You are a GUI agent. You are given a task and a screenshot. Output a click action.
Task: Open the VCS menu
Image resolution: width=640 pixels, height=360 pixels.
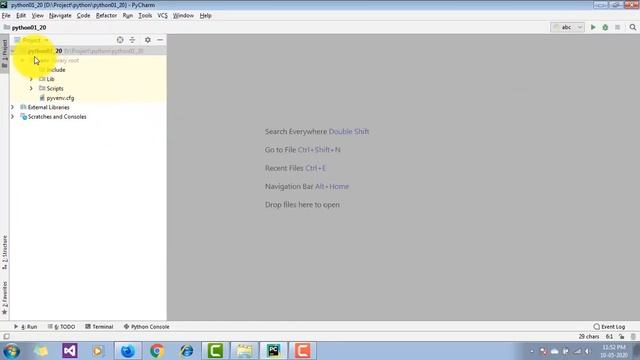[x=162, y=16]
